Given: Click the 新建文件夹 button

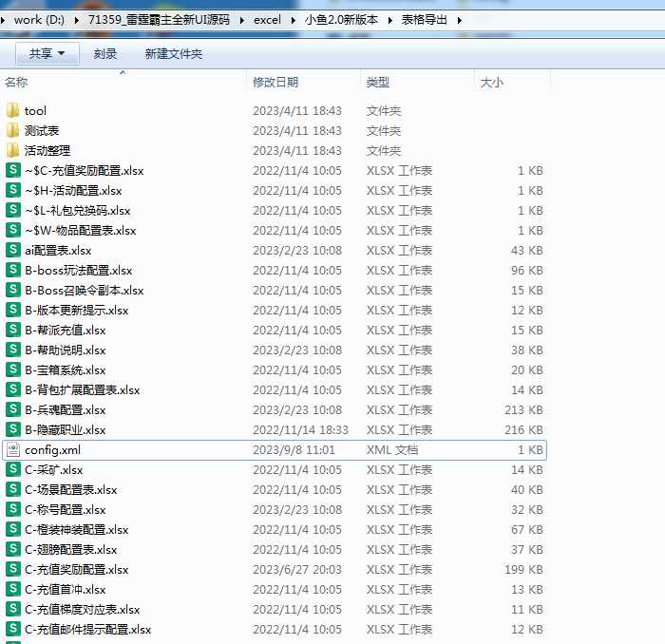Looking at the screenshot, I should [173, 54].
